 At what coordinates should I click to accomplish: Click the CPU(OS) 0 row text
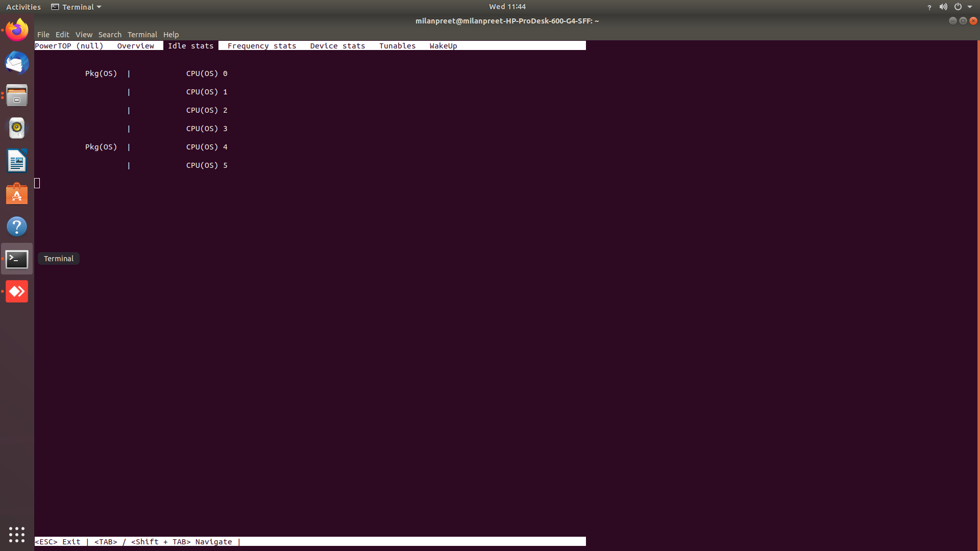(x=207, y=73)
